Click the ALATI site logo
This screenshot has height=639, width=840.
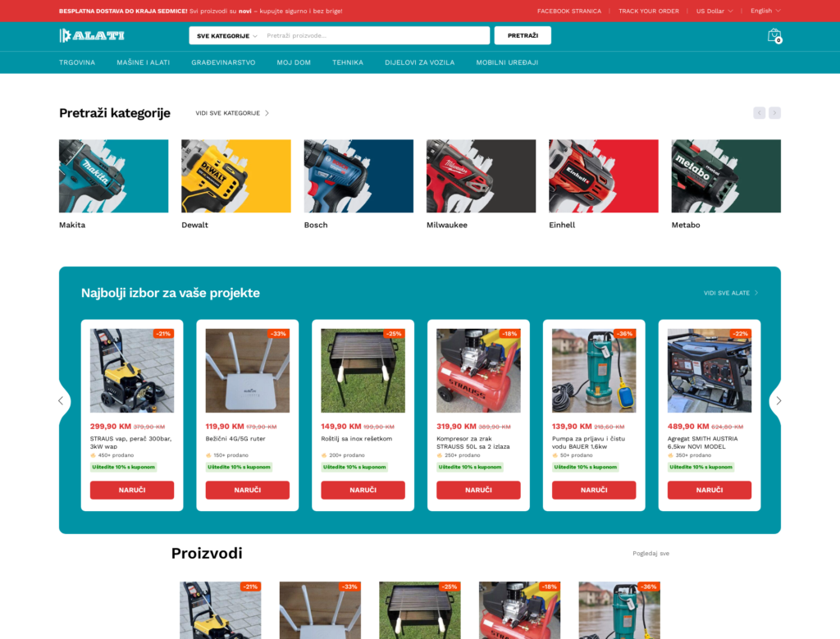tap(92, 36)
